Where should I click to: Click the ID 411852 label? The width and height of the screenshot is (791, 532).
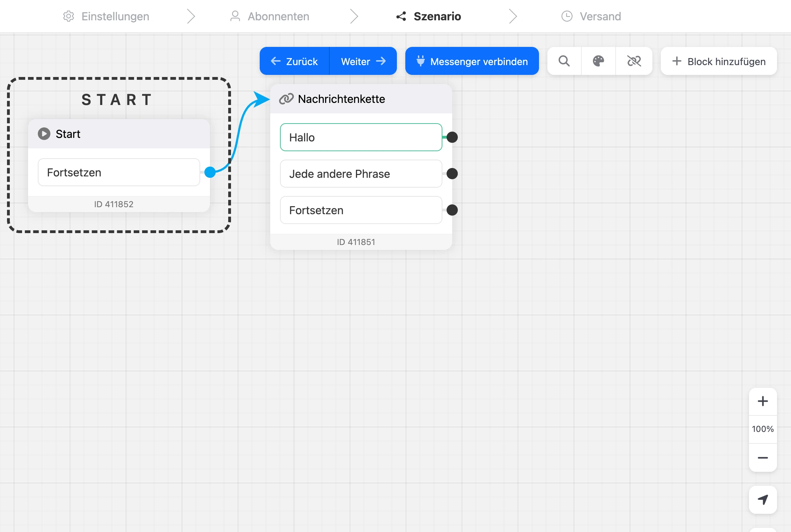(114, 204)
